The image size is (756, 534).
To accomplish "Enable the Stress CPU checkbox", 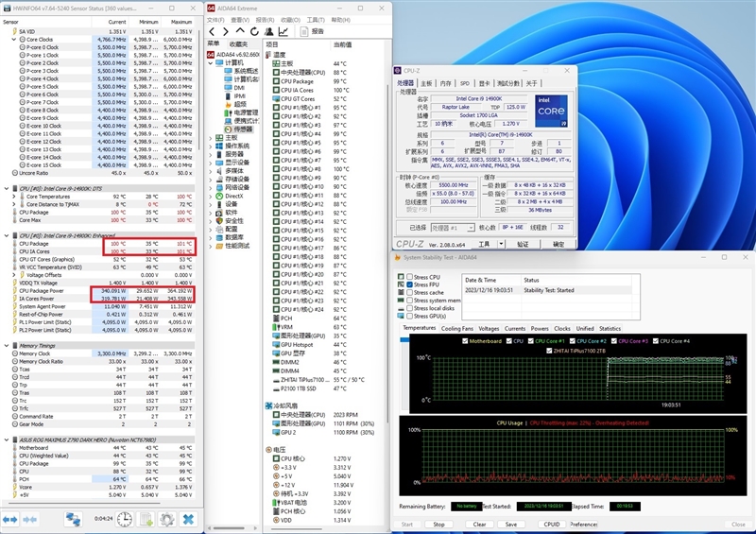I will point(409,277).
